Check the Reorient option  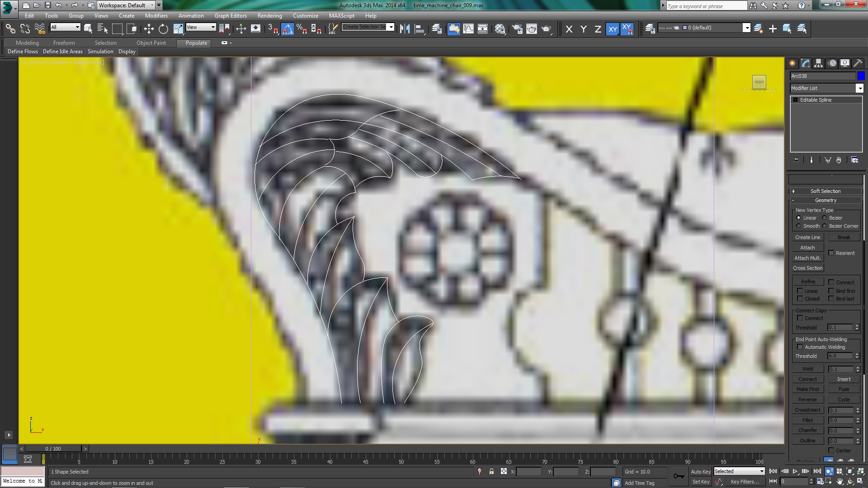click(831, 253)
